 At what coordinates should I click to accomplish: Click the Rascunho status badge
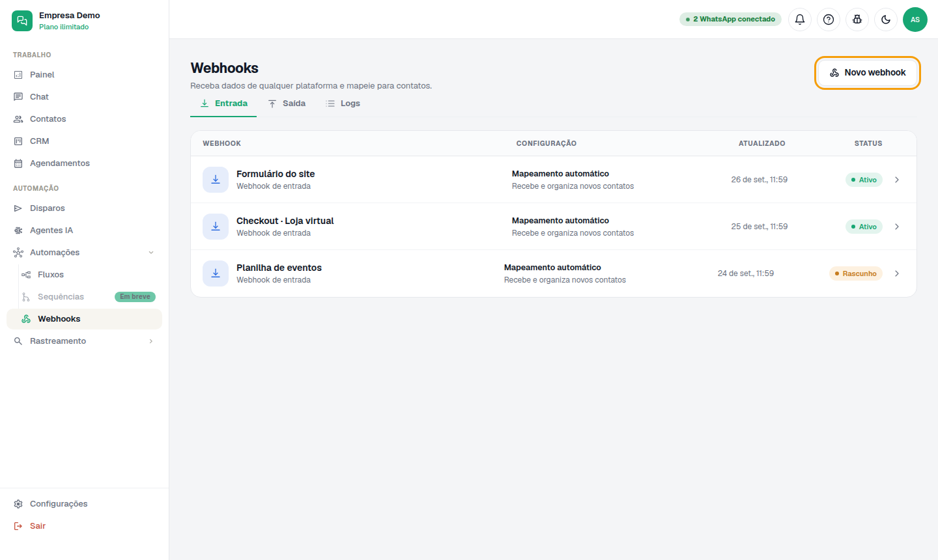click(856, 273)
